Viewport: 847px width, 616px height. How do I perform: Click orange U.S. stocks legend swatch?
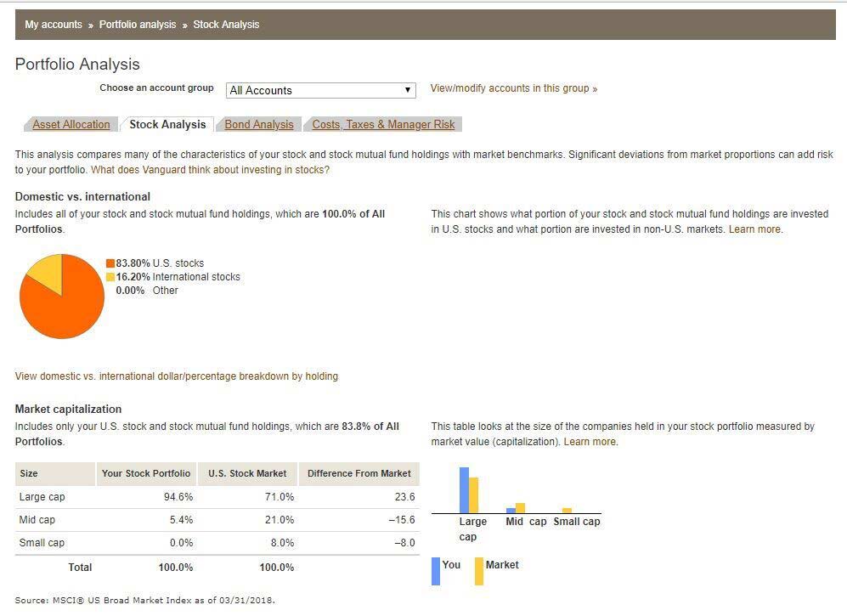click(110, 263)
